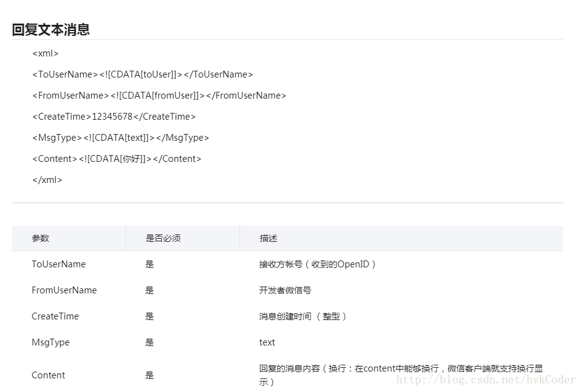Select the ToUserName CDATA code line
Image resolution: width=583 pixels, height=392 pixels.
click(x=143, y=74)
